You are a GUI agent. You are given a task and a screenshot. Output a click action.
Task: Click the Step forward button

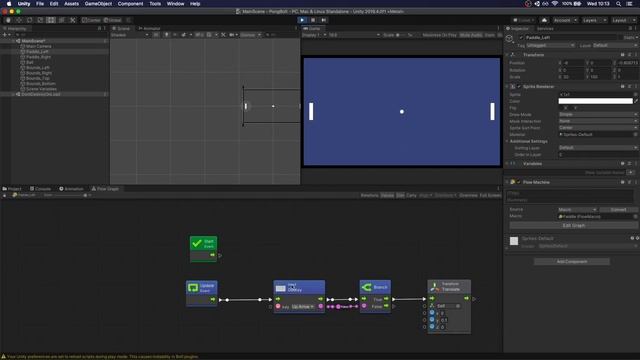pos(324,20)
